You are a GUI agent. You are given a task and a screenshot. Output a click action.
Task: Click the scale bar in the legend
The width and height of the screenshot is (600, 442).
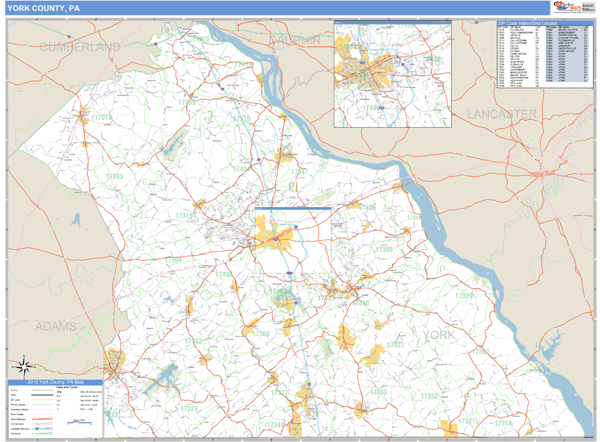79,422
